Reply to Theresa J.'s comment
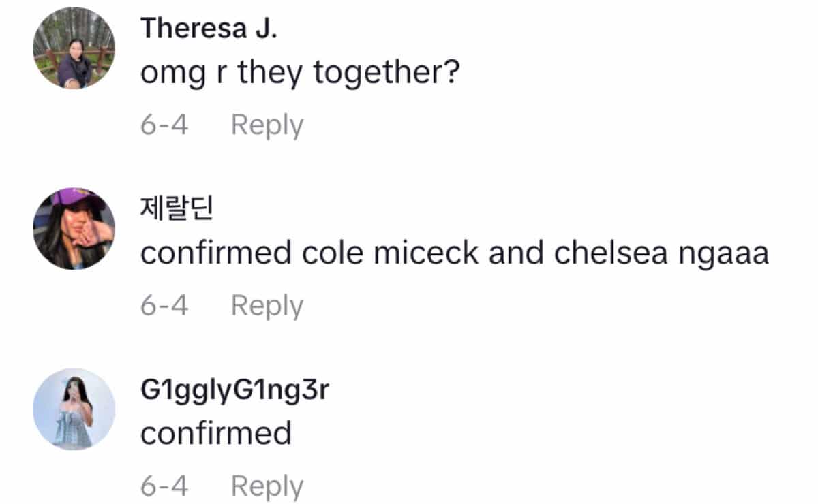 pos(267,126)
